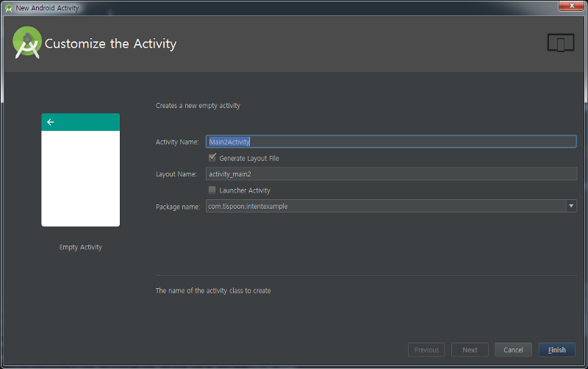Click the Next button

click(x=470, y=349)
